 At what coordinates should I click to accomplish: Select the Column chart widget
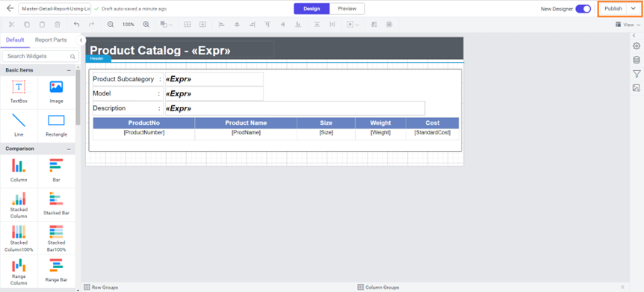(x=19, y=171)
